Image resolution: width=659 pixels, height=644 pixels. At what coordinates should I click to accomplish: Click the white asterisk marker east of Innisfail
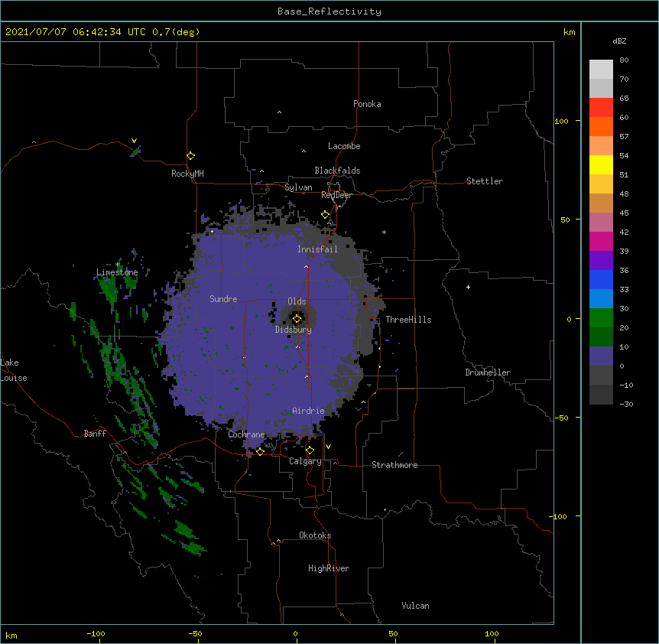pyautogui.click(x=384, y=232)
